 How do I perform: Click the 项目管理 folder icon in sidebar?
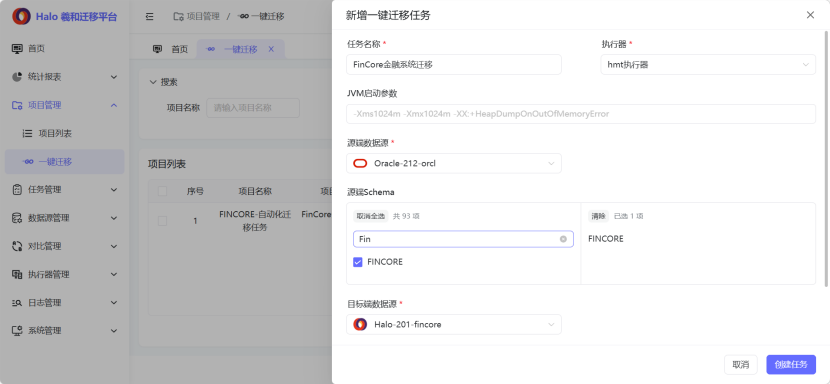tap(17, 105)
